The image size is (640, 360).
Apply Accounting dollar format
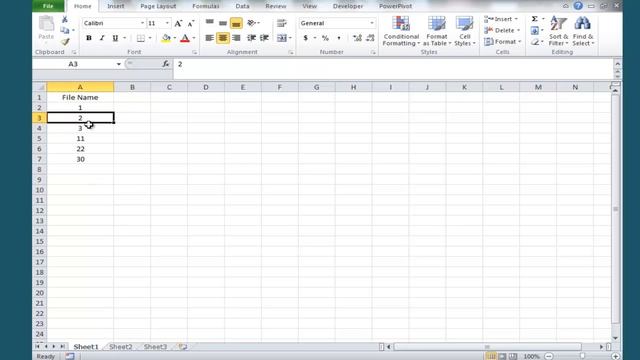pyautogui.click(x=305, y=38)
